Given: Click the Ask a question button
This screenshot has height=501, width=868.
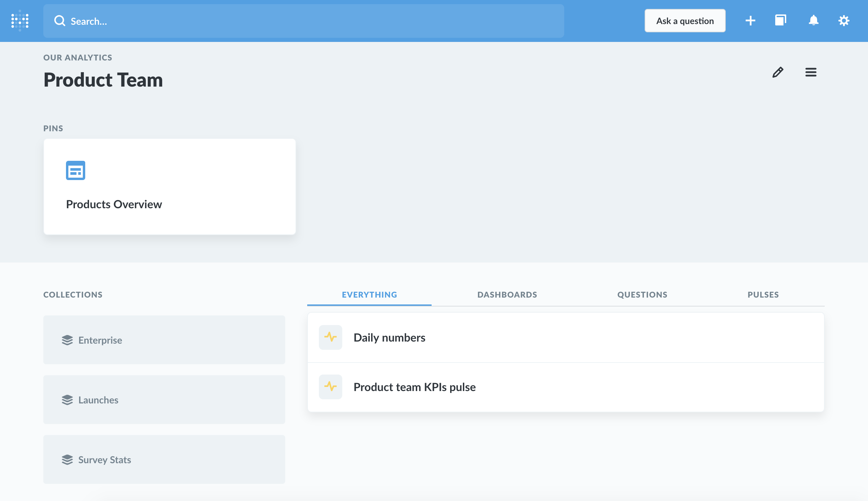Looking at the screenshot, I should [685, 20].
